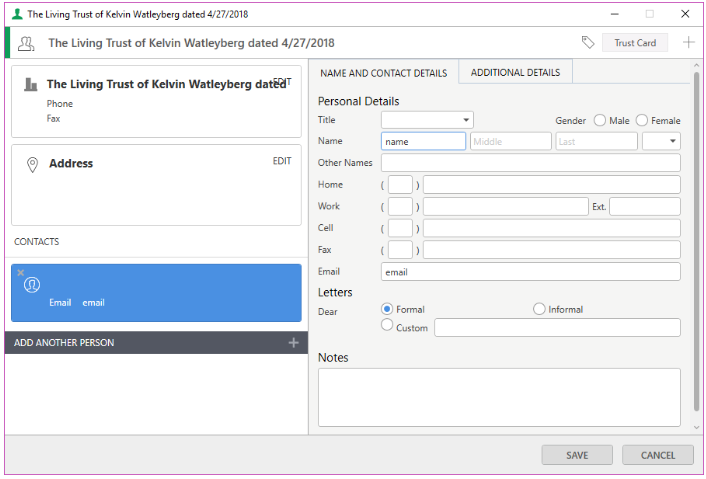Click the location pin icon next to Address
Image resolution: width=706 pixels, height=479 pixels.
pos(31,164)
